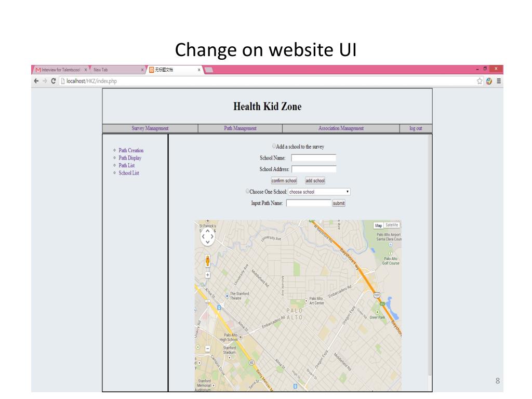
Task: Open the Path List link
Action: click(x=127, y=165)
